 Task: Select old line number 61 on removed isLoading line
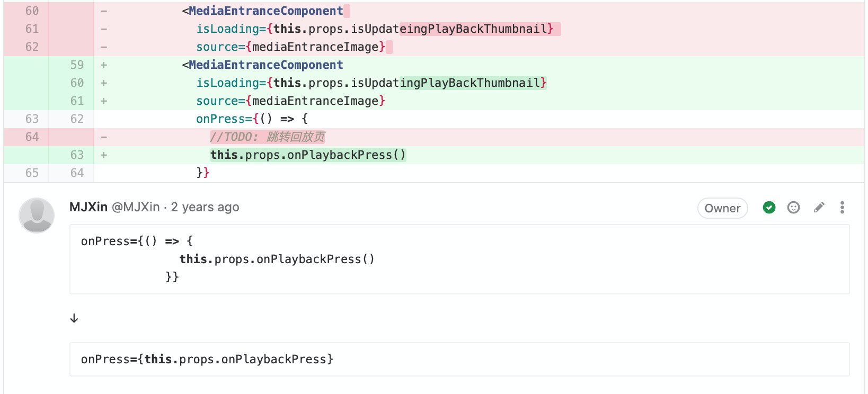[x=32, y=29]
